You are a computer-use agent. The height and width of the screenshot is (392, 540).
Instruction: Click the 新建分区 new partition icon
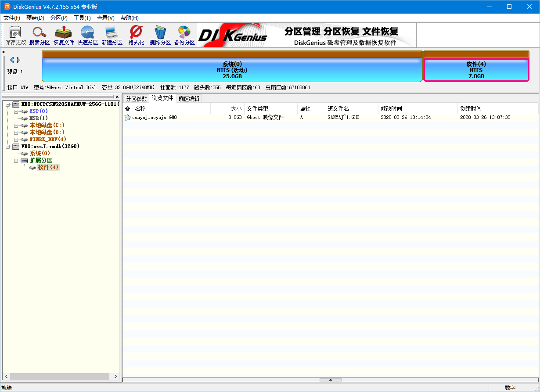coord(112,35)
